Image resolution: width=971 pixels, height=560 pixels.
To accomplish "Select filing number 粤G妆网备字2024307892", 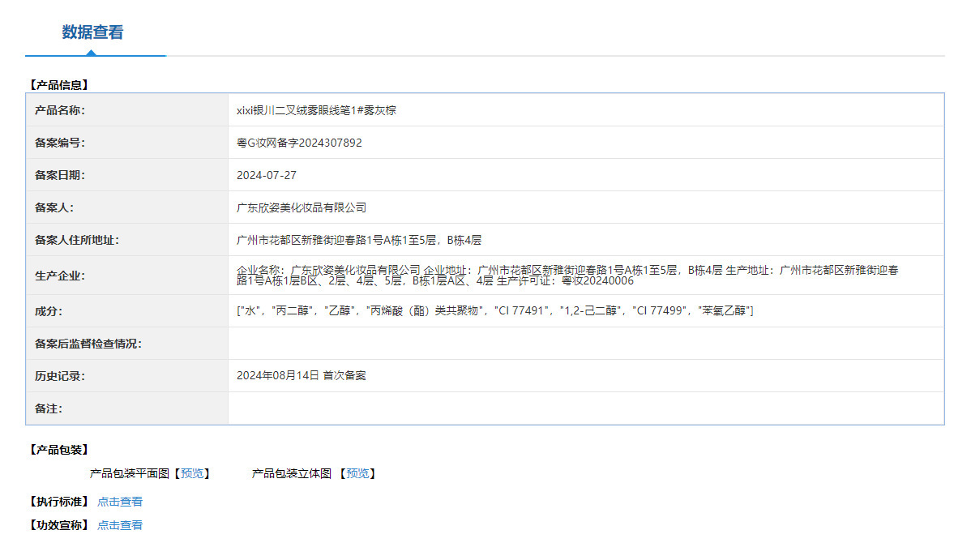I will point(299,143).
